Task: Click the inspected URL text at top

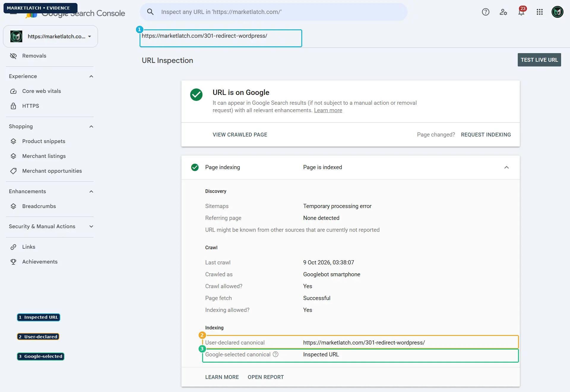Action: (204, 36)
